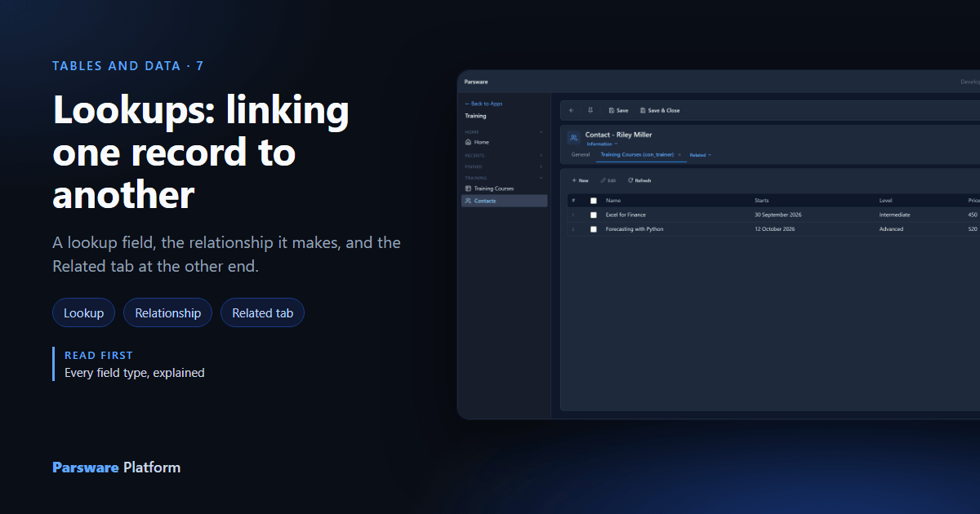Open the Related dropdown tab
Screen dimensions: 980x514
[700, 154]
